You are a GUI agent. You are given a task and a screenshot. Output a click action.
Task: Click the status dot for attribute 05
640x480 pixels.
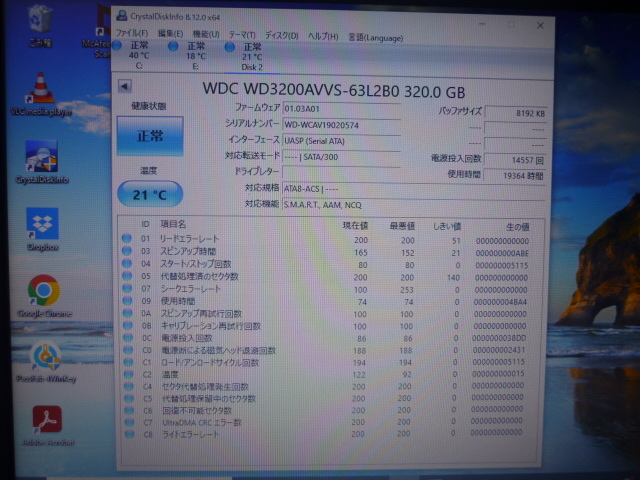127,276
